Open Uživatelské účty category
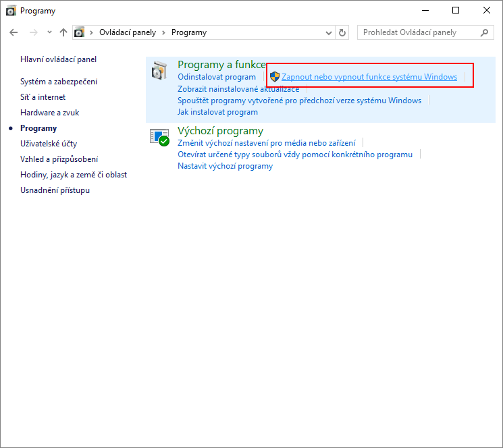 (x=49, y=144)
